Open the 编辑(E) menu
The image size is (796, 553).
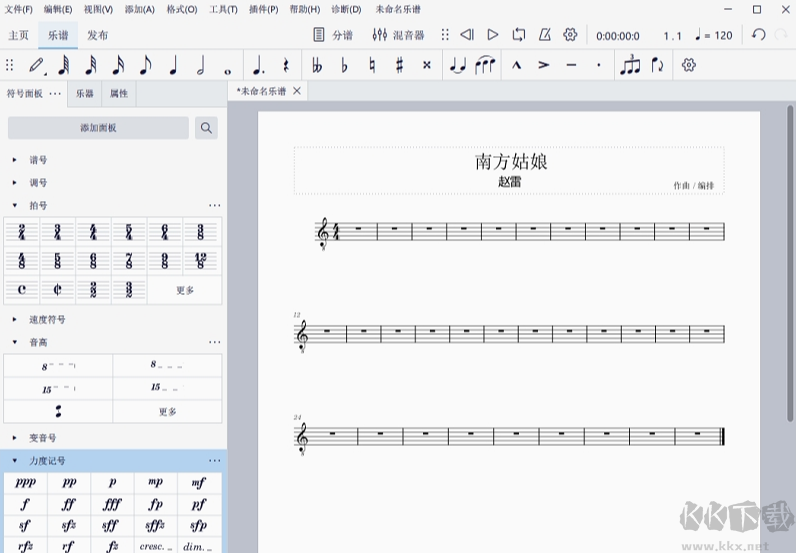tap(58, 9)
